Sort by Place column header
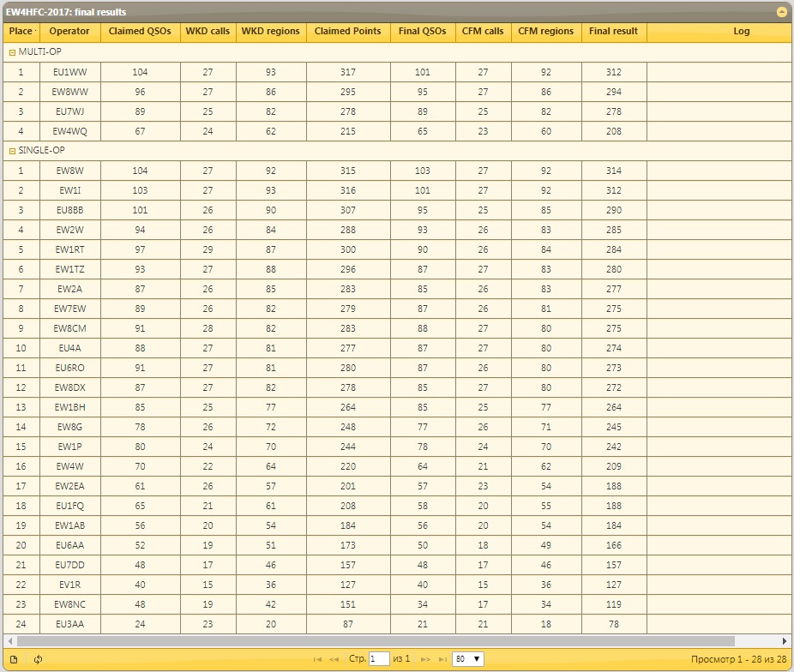794x672 pixels. tap(21, 32)
